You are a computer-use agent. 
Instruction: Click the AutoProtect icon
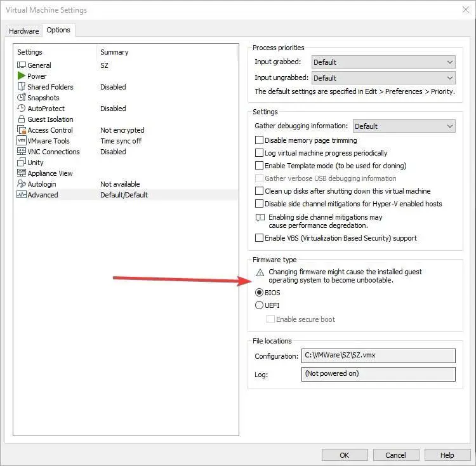[21, 108]
